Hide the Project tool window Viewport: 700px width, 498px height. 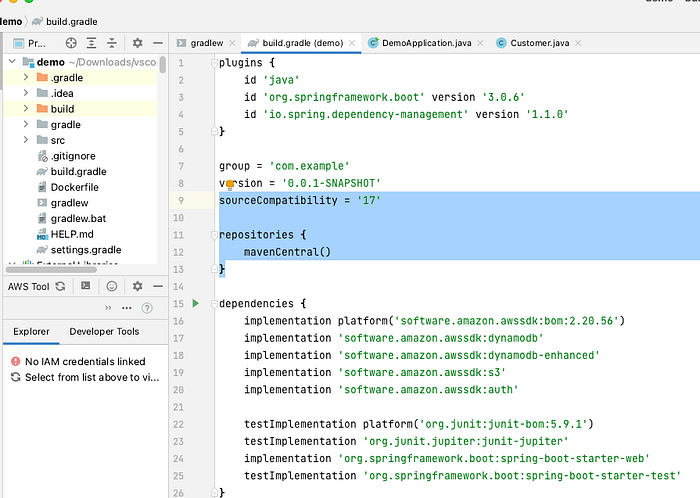[x=158, y=43]
